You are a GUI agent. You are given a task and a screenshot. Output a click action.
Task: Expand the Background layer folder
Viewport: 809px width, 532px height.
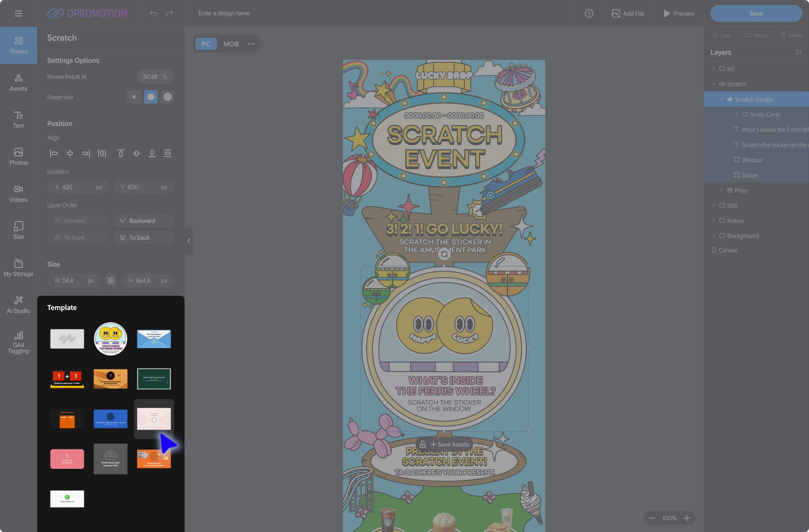point(714,235)
